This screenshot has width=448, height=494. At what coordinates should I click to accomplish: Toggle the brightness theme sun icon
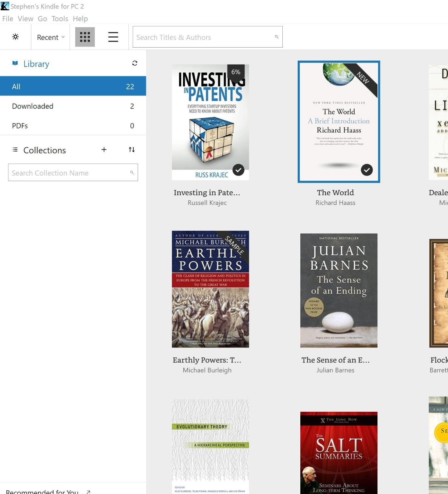[15, 37]
